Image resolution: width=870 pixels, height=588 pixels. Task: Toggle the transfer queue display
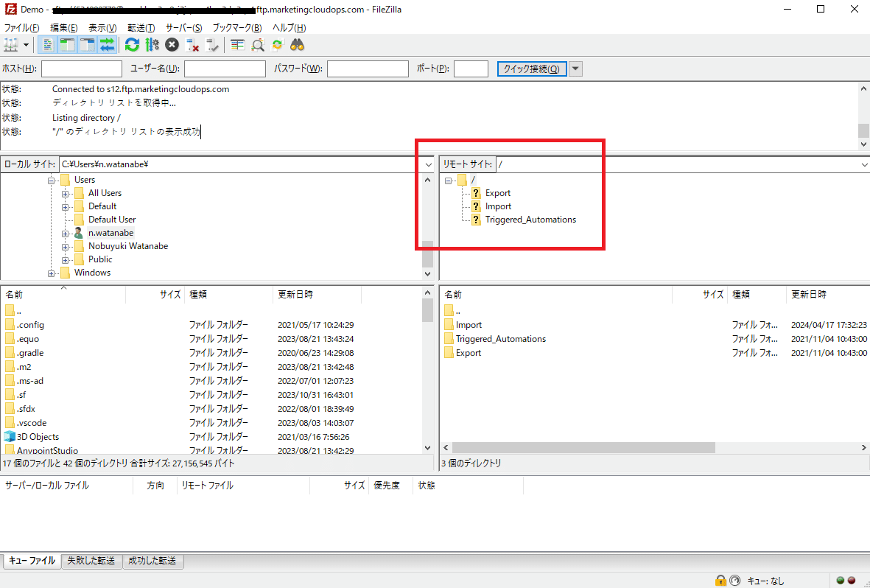[107, 45]
